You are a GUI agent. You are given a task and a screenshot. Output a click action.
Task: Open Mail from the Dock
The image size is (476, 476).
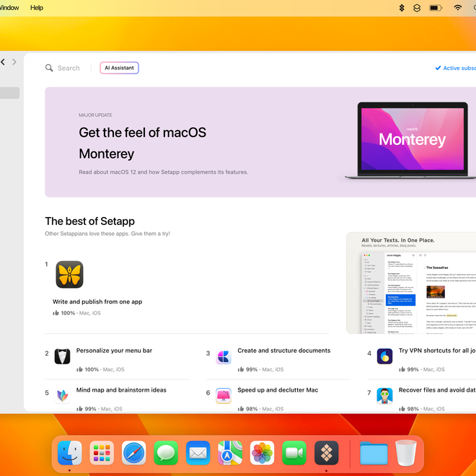[198, 453]
